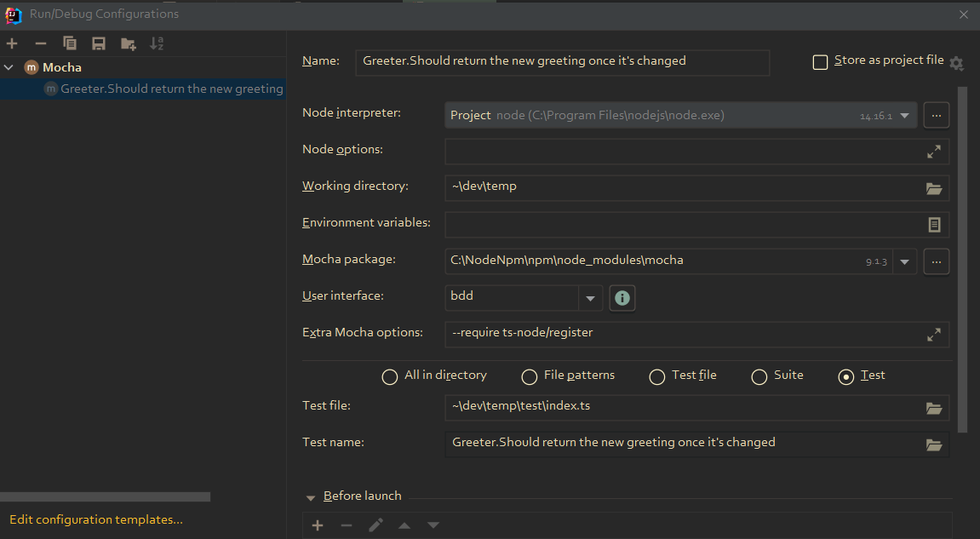This screenshot has height=539, width=980.
Task: Save the configuration
Action: pos(98,43)
